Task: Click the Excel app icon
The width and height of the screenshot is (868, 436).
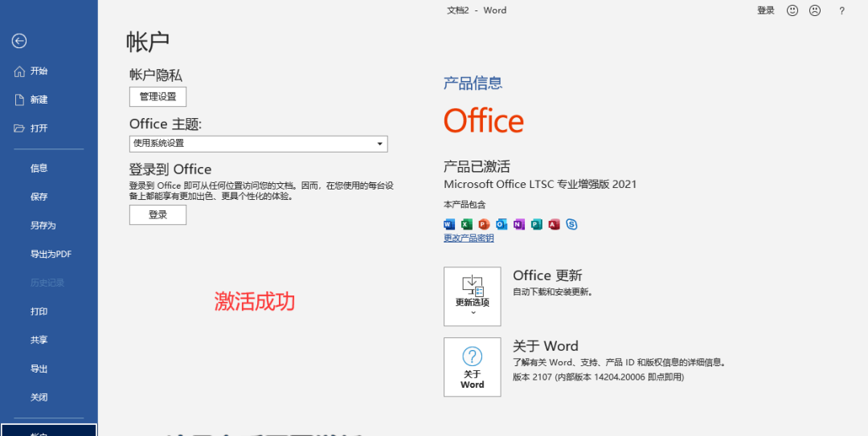Action: 467,224
